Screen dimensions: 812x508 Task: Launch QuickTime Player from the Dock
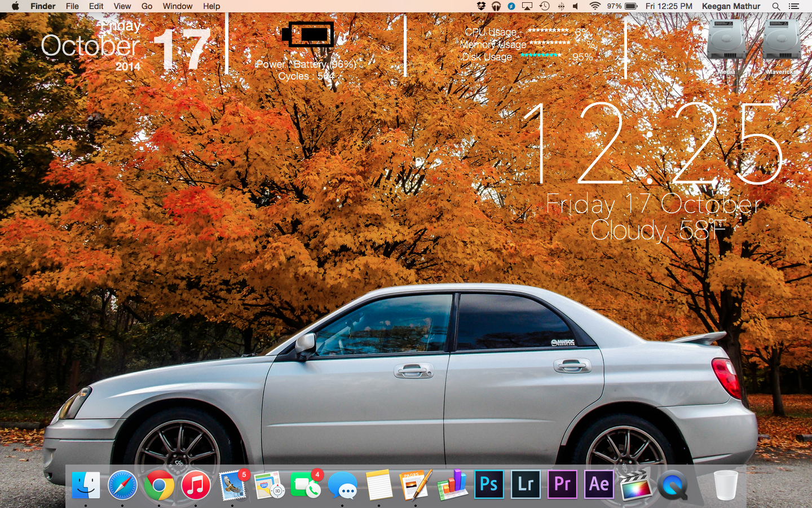(x=672, y=485)
